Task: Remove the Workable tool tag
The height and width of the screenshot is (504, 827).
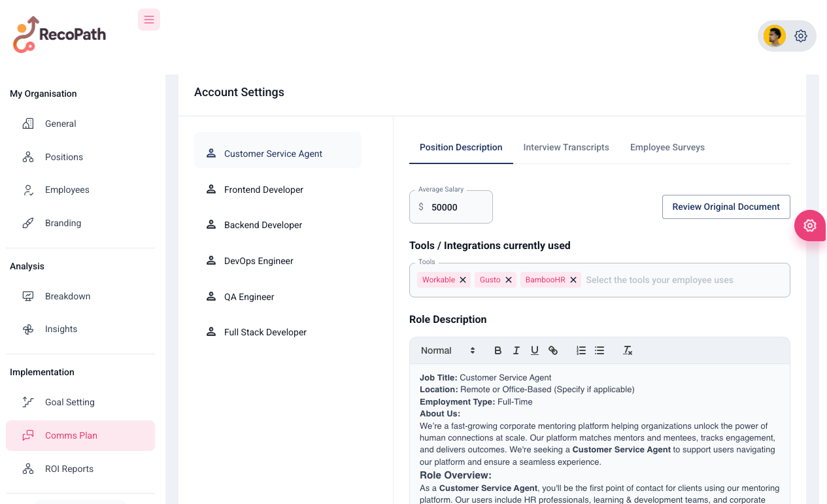Action: (463, 280)
